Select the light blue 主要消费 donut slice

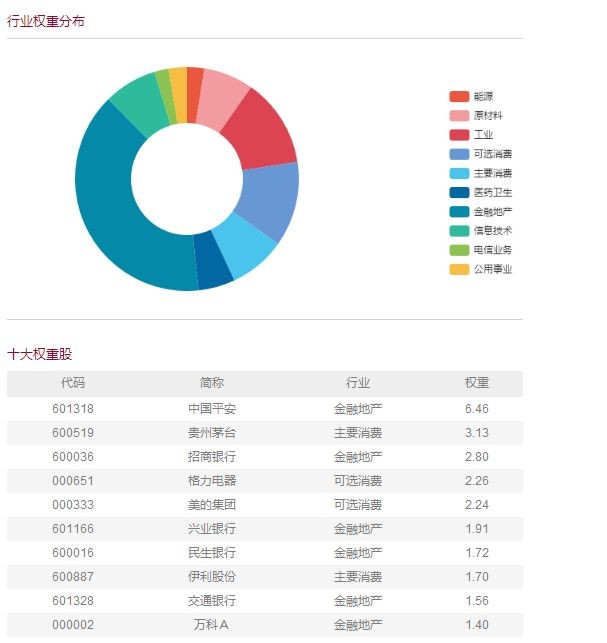(x=245, y=246)
